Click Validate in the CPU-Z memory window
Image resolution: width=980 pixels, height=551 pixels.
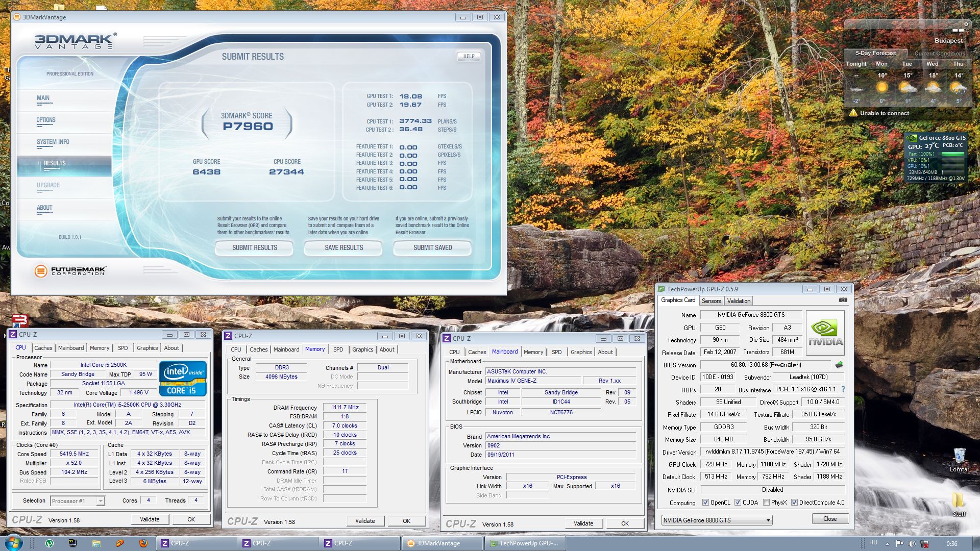[365, 521]
